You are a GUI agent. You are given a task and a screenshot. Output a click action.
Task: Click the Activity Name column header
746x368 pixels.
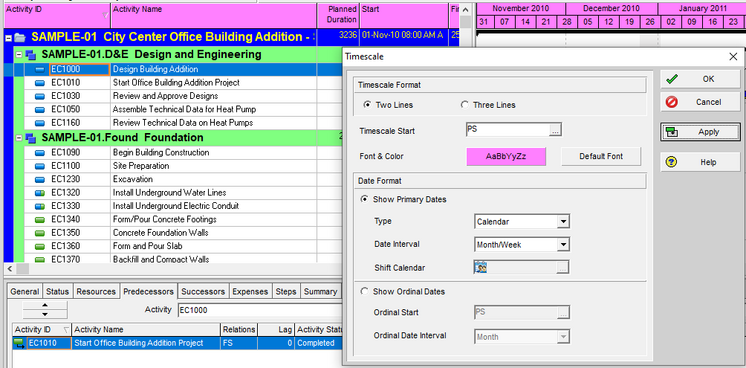click(x=214, y=15)
